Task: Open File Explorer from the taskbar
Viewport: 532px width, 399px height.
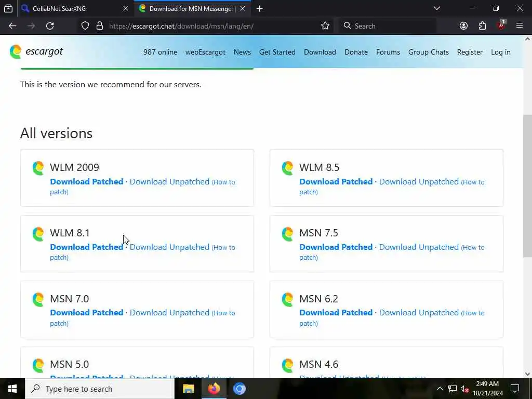Action: [x=188, y=389]
